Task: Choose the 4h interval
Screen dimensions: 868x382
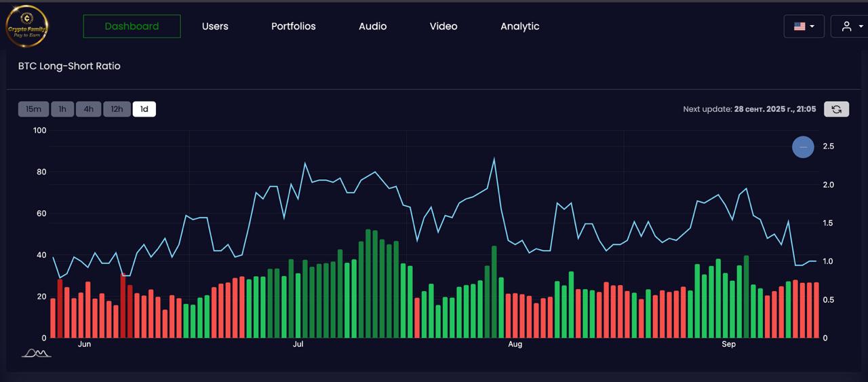Action: point(88,109)
